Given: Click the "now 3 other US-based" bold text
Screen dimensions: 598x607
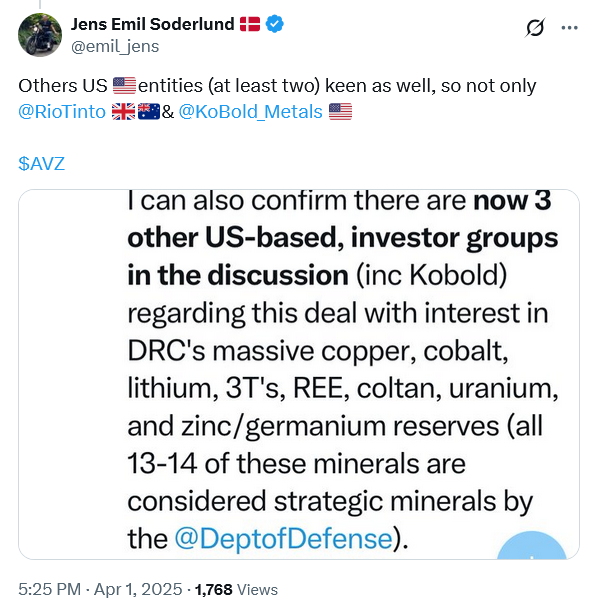Looking at the screenshot, I should (339, 219).
